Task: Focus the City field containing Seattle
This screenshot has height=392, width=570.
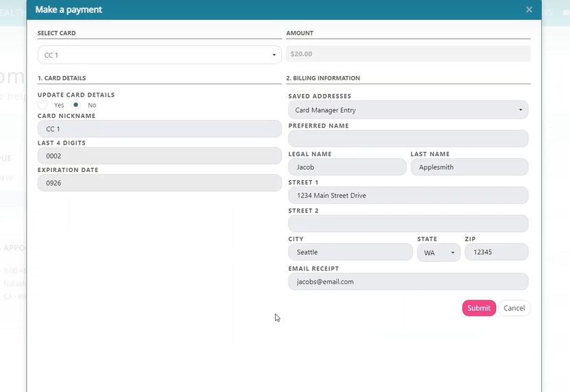Action: pos(350,252)
